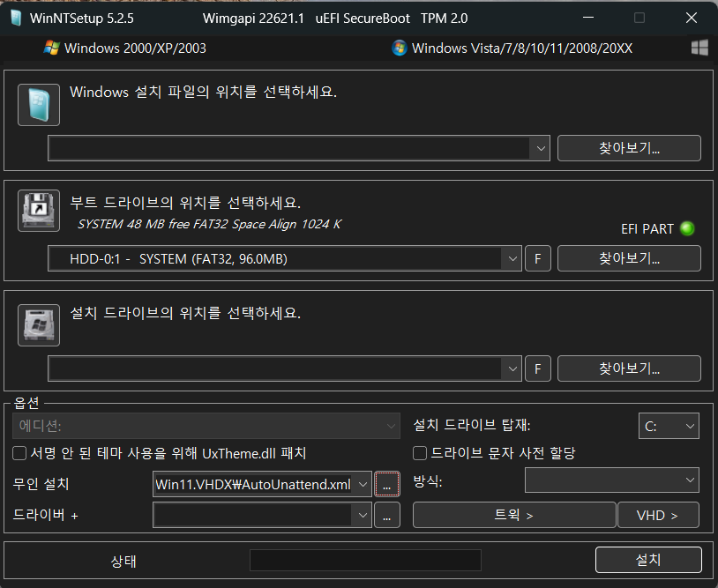Click the Windows XP flag icon
The height and width of the screenshot is (588, 718).
coord(51,48)
